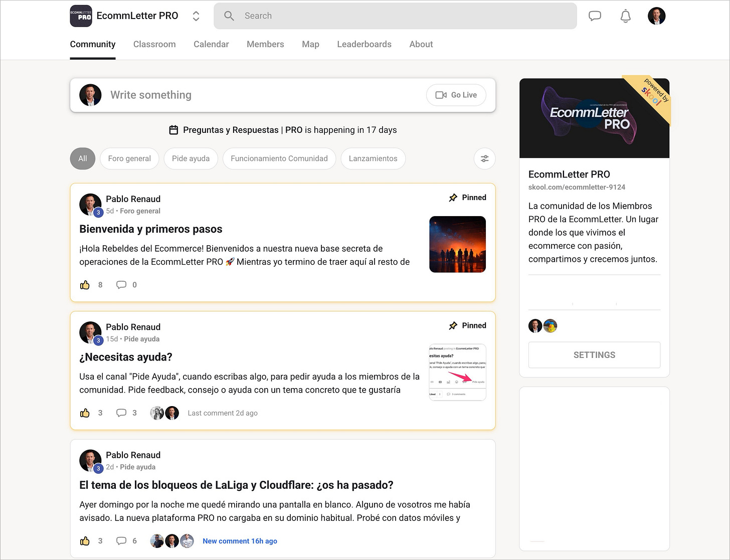
Task: Open the About tab
Action: [421, 44]
